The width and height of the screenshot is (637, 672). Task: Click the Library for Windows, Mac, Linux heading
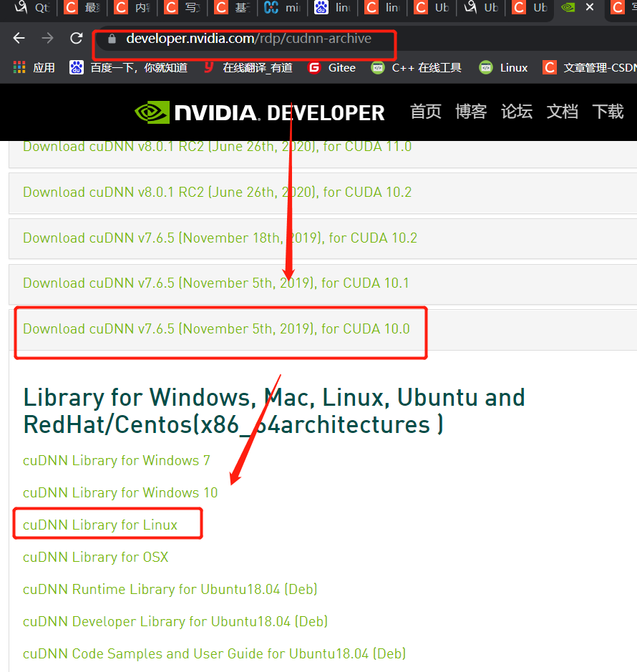pos(274,411)
